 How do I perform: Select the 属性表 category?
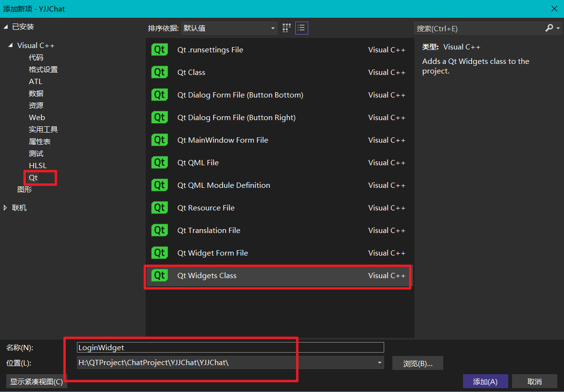click(x=39, y=142)
